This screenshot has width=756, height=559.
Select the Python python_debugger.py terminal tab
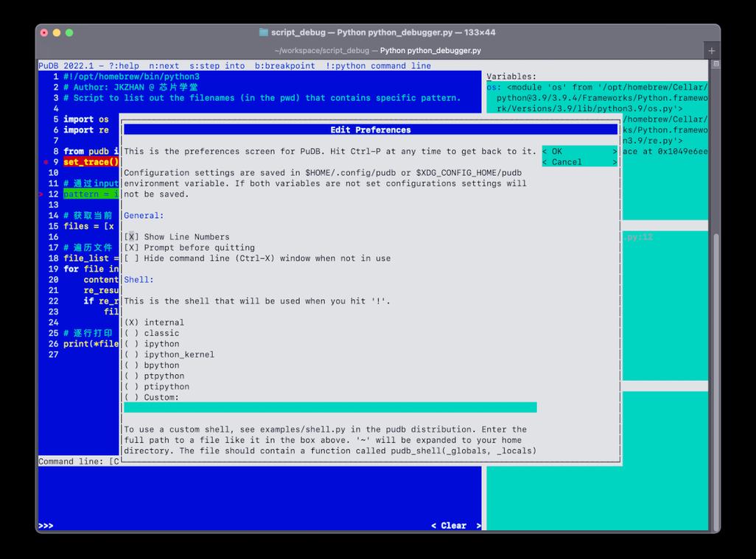pyautogui.click(x=378, y=50)
